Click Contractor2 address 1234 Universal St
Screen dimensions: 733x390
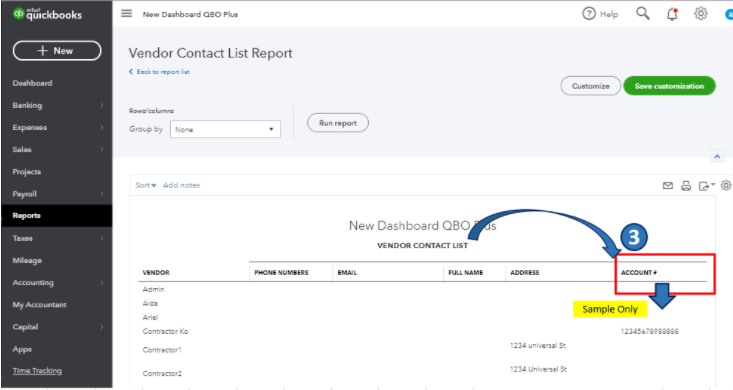[x=538, y=369]
